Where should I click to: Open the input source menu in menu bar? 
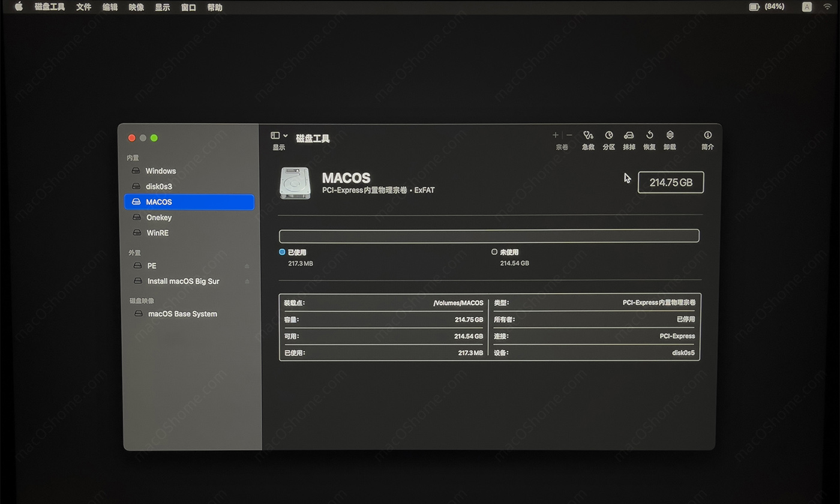[807, 7]
